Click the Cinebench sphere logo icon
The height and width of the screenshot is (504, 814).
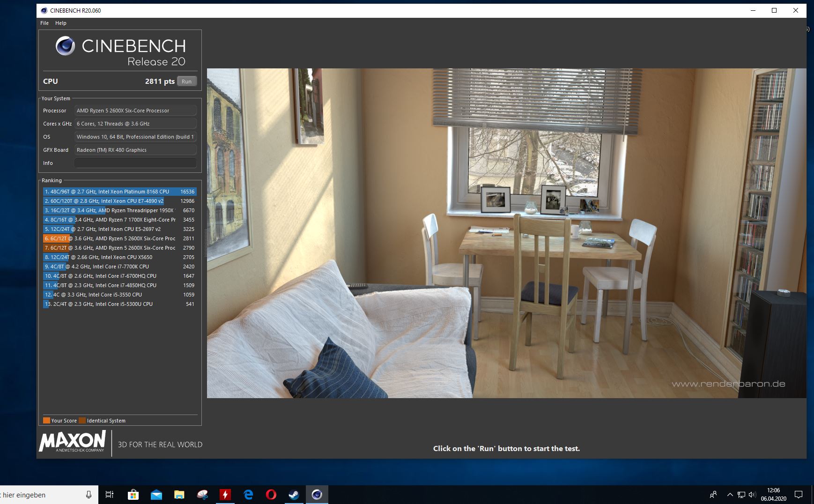65,46
